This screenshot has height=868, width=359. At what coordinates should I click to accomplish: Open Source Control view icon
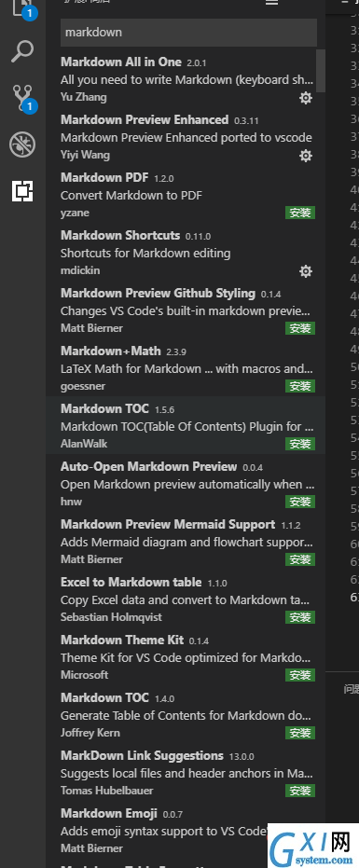(22, 99)
